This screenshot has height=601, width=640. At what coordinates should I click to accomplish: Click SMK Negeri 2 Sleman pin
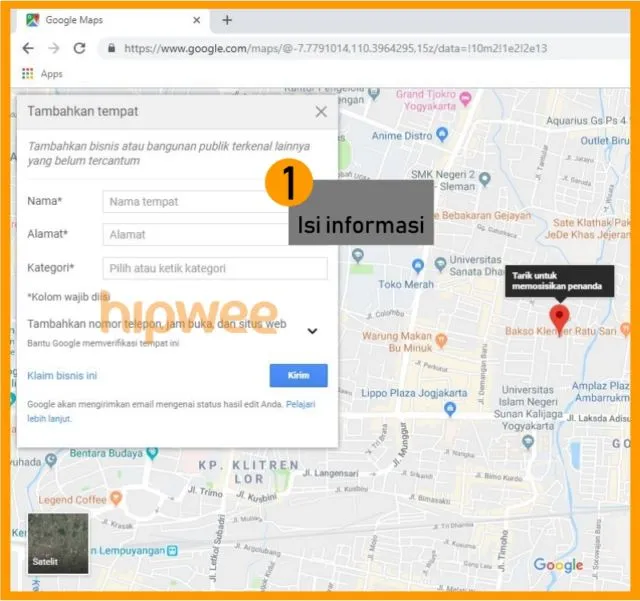[x=484, y=179]
